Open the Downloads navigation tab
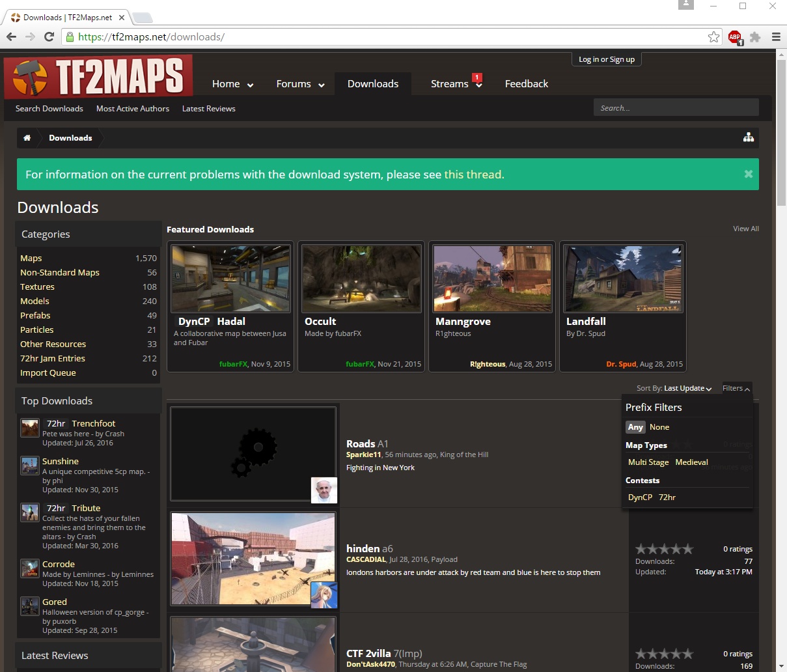This screenshot has height=672, width=787. click(x=373, y=84)
